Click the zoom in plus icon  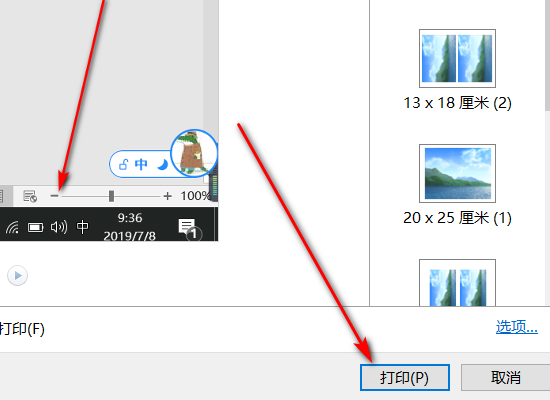(x=168, y=196)
